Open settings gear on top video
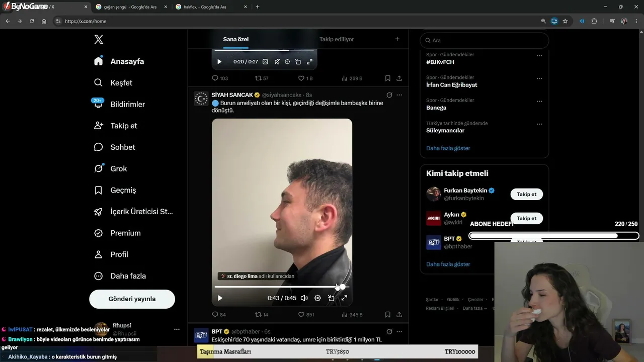This screenshot has width=644, height=362. coord(287,62)
